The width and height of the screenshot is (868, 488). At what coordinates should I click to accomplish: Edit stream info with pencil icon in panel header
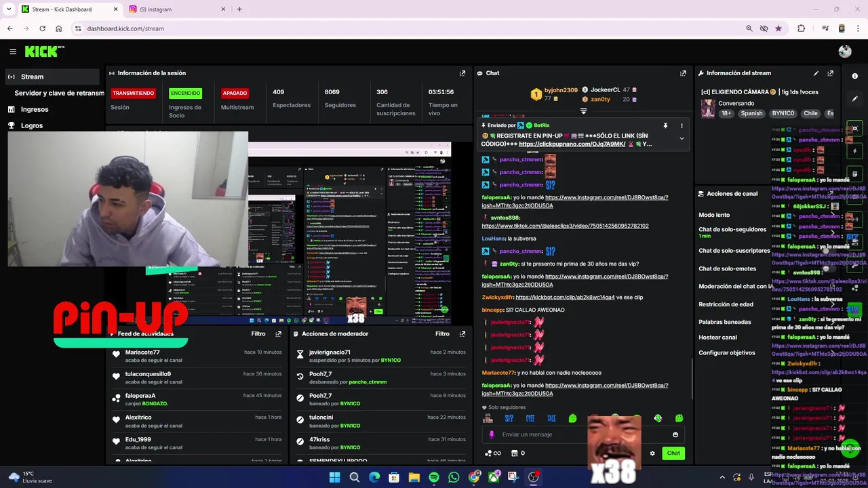[x=816, y=73]
